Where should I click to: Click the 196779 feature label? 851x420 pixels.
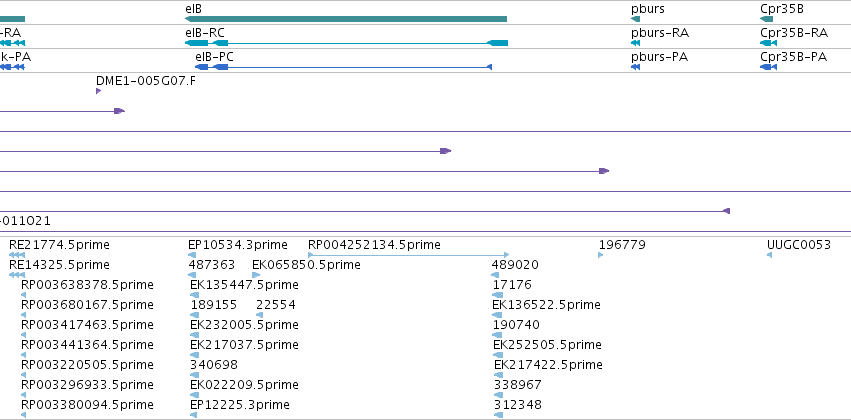pyautogui.click(x=622, y=245)
